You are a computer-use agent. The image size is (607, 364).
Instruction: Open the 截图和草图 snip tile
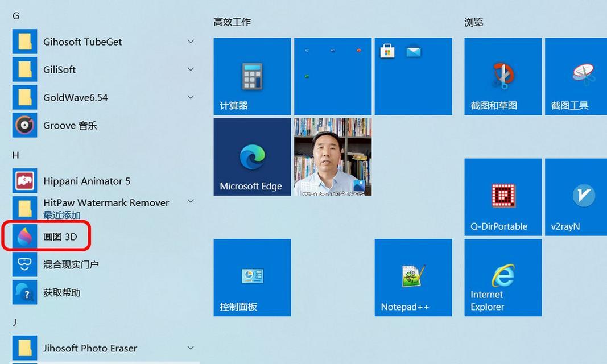[x=503, y=76]
